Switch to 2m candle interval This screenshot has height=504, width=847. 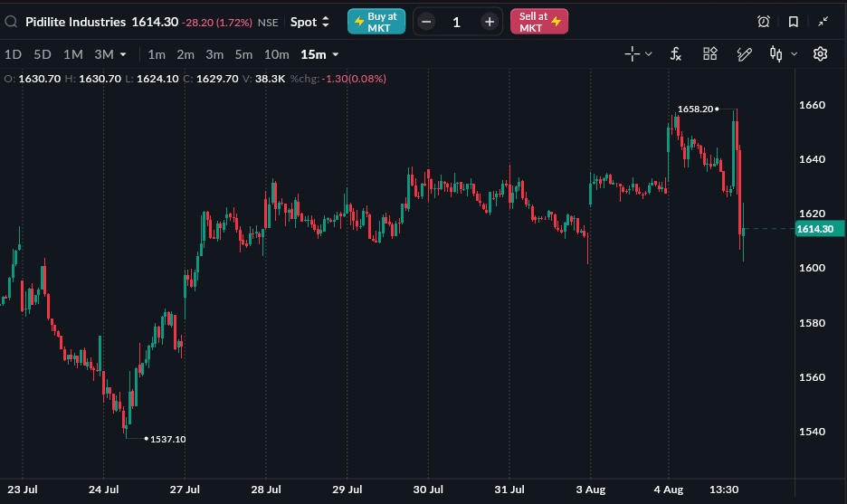click(x=186, y=54)
